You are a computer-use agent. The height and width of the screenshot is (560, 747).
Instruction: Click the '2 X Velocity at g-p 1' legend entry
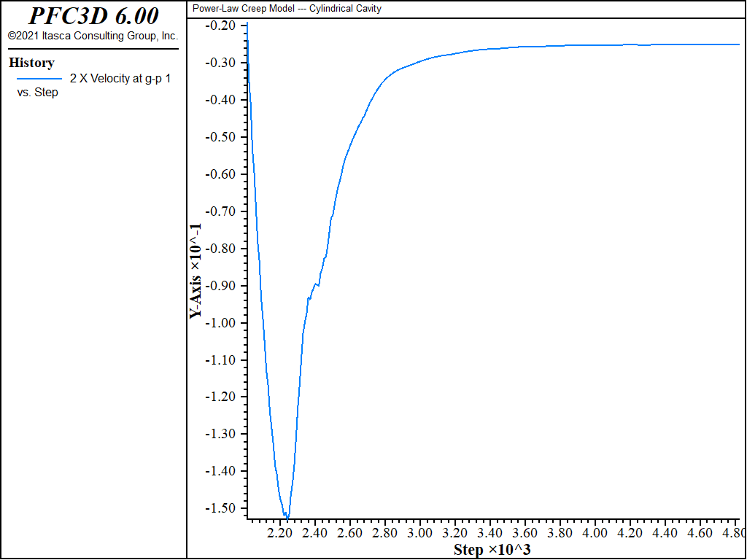(x=120, y=79)
